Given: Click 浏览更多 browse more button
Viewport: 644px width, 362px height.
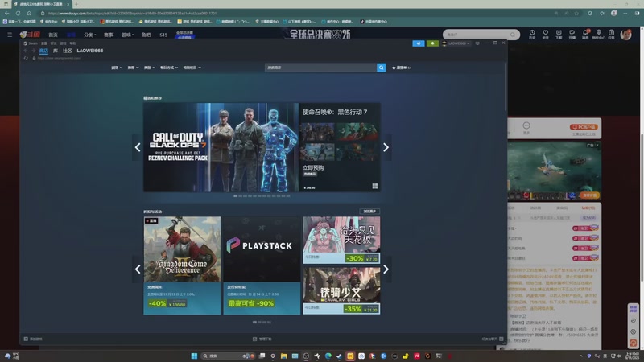Looking at the screenshot, I should (x=369, y=212).
